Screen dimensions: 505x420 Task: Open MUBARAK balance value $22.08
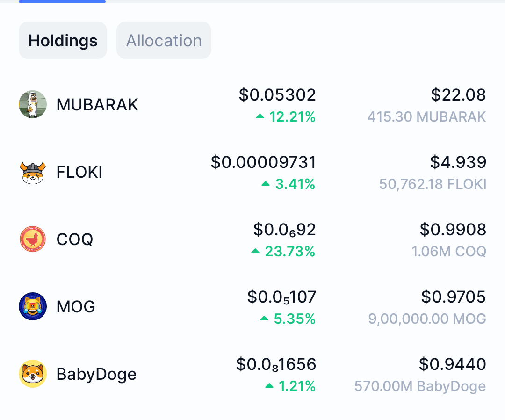(458, 94)
